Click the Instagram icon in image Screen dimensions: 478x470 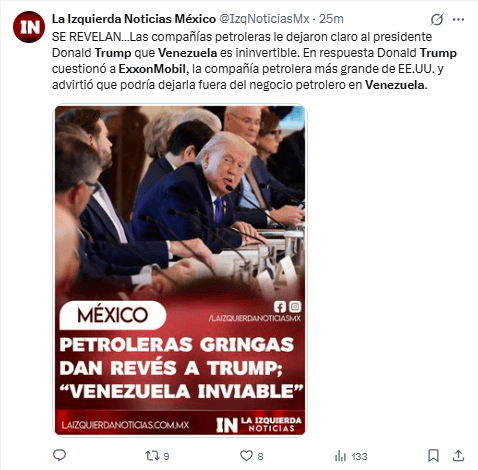tap(295, 306)
